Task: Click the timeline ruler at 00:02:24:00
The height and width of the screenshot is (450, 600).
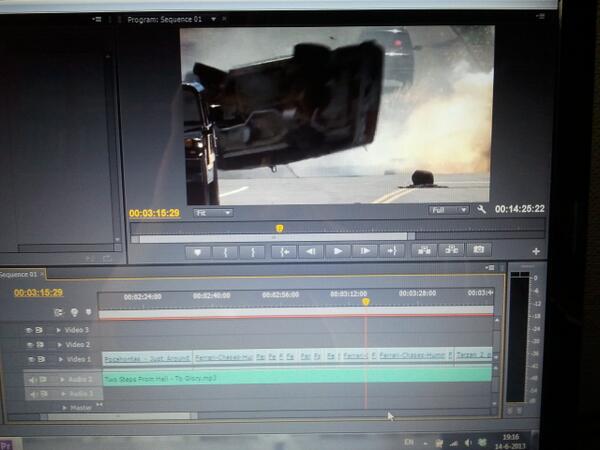Action: click(x=143, y=297)
